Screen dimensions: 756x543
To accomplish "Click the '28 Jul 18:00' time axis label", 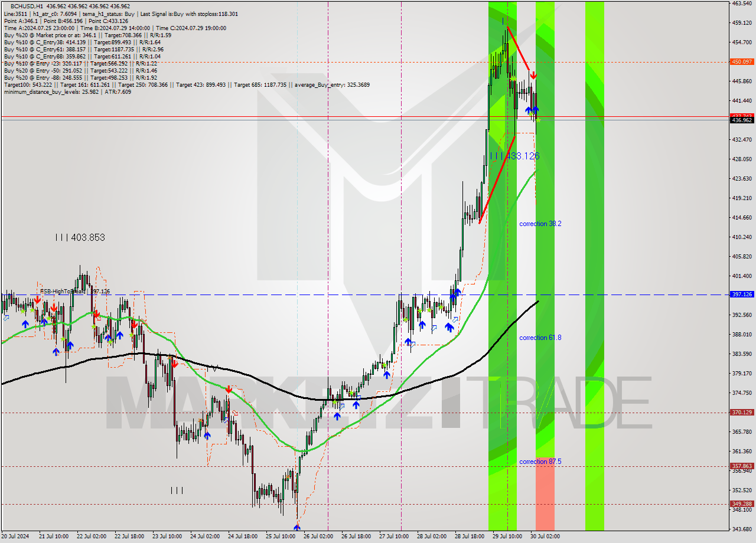I will point(469,537).
